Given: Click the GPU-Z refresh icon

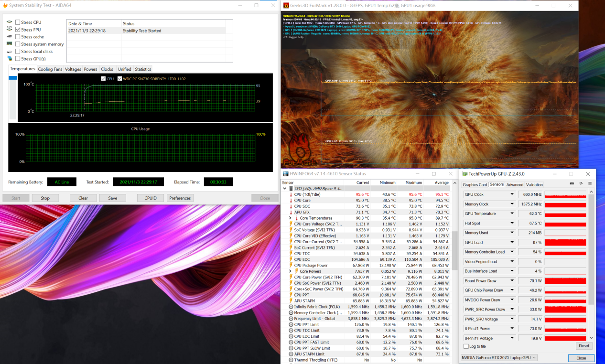Looking at the screenshot, I should [581, 184].
